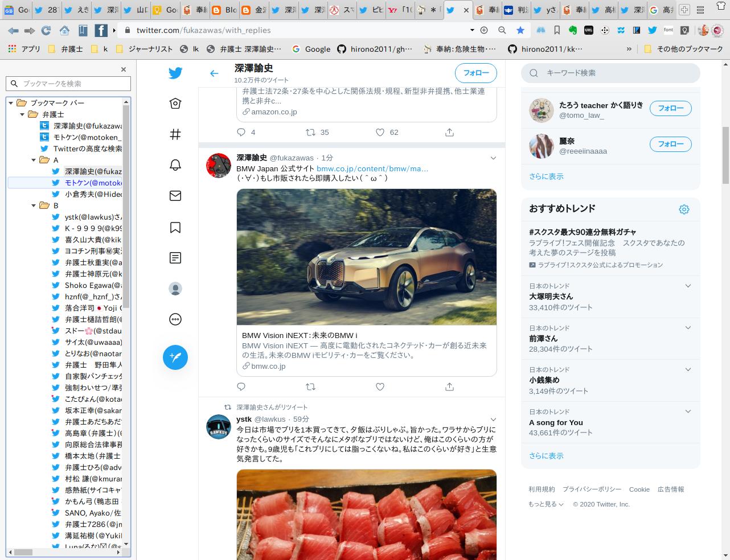
Task: Open ystk @lawkus profile avatar
Action: [218, 427]
